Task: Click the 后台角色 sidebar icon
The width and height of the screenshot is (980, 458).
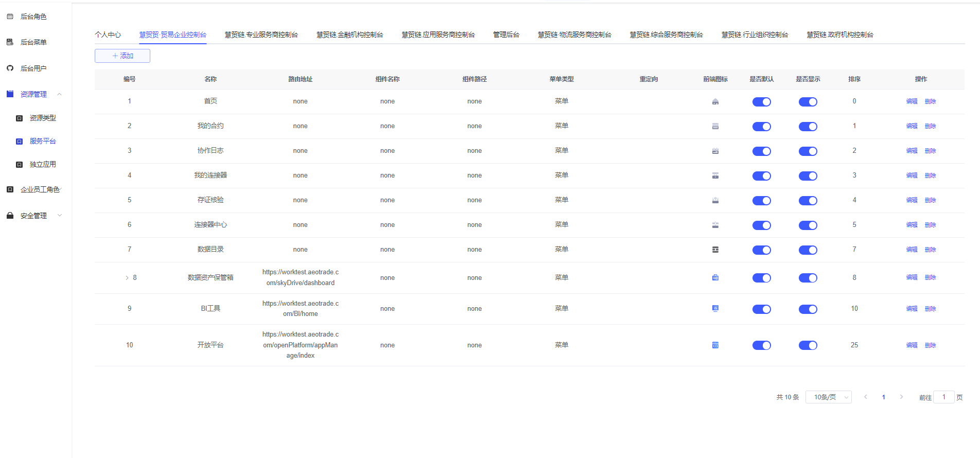Action: [10, 16]
